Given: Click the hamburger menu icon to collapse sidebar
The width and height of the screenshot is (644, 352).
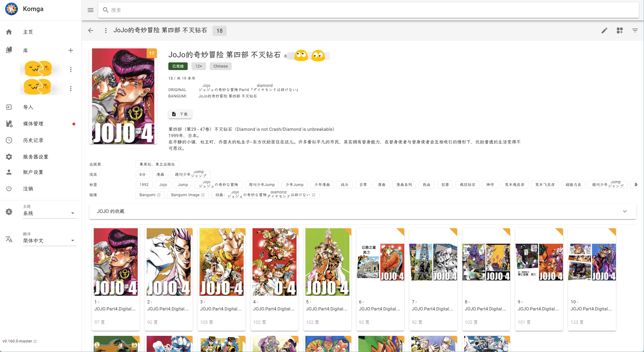Looking at the screenshot, I should point(90,10).
